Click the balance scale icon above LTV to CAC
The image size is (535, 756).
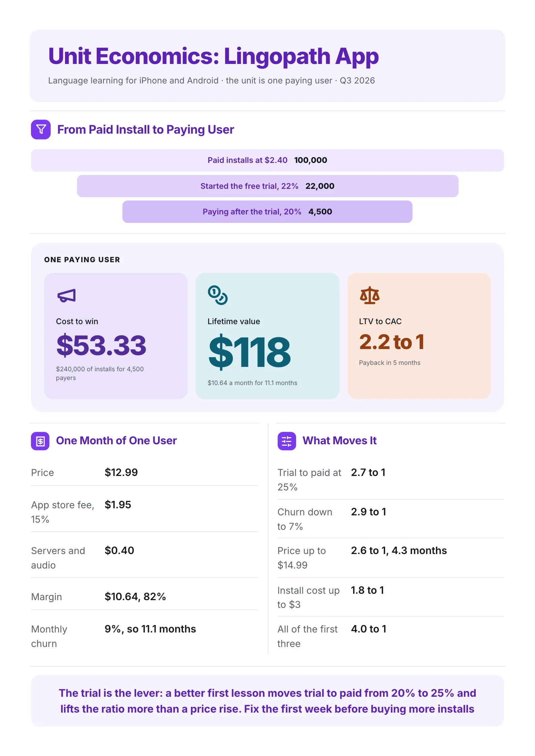point(370,296)
